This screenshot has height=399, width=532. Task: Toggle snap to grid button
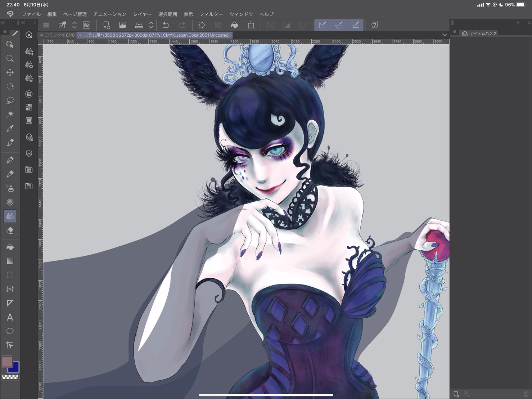pyautogui.click(x=355, y=25)
